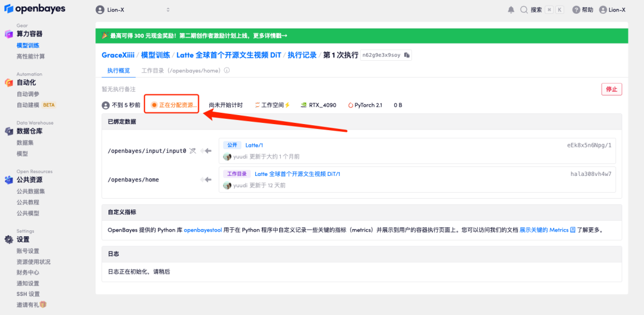This screenshot has height=315, width=644.
Task: Open 公共数据集 in the sidebar
Action: [31, 192]
